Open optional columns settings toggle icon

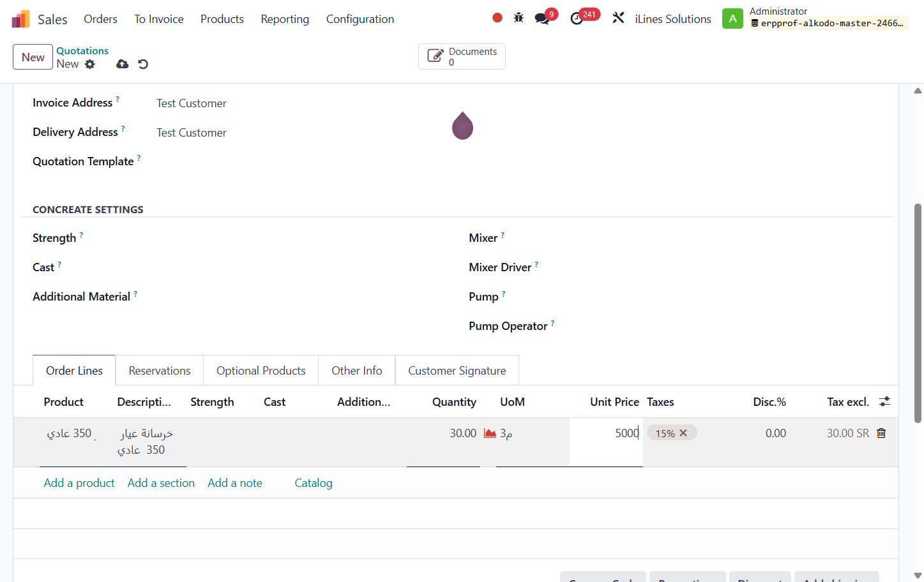(884, 401)
